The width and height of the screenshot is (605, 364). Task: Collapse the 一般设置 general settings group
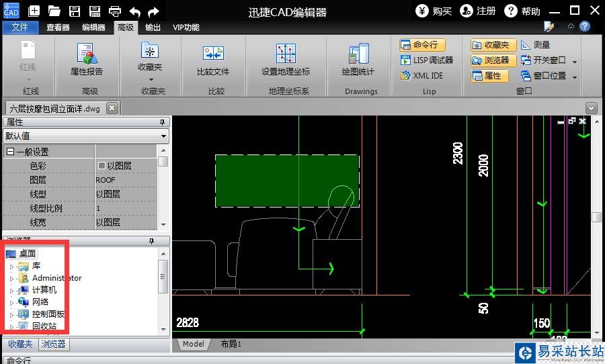[x=10, y=152]
